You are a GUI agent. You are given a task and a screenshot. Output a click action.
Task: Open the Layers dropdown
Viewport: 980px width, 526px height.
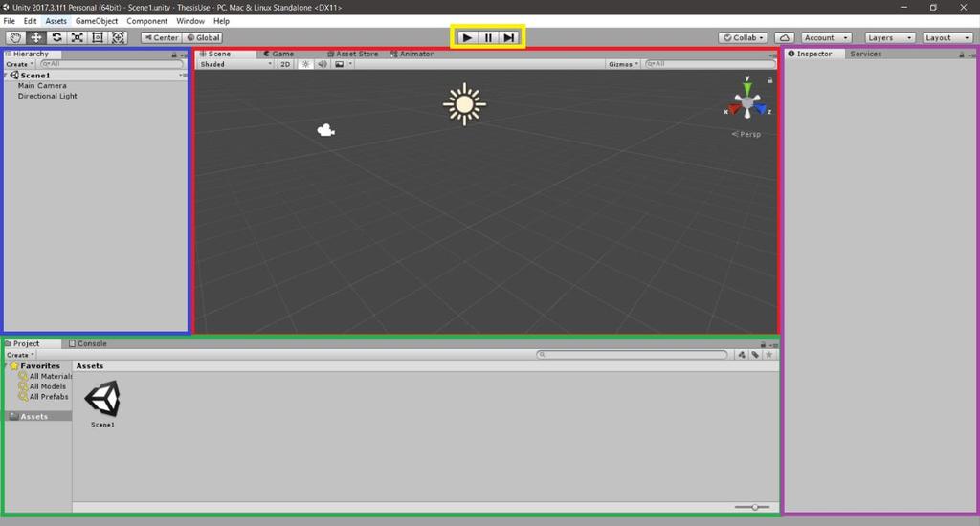[x=890, y=37]
